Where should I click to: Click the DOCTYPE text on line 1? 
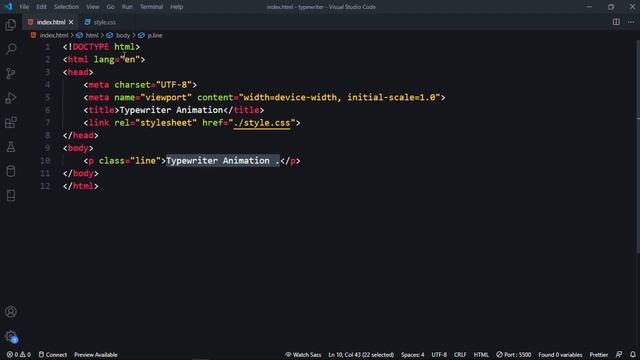[x=91, y=47]
